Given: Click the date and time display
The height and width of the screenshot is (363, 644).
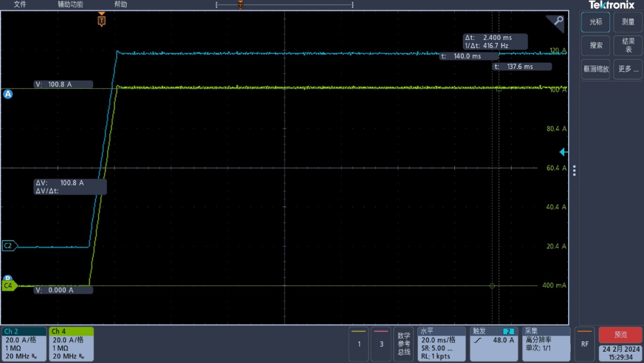Looking at the screenshot, I should point(621,353).
